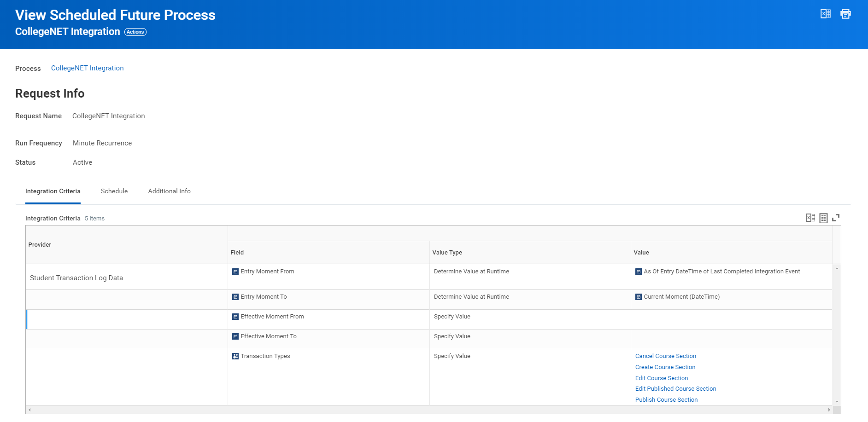The width and height of the screenshot is (868, 422).
Task: Click the horizontal scrollbar left arrow
Action: click(x=29, y=410)
